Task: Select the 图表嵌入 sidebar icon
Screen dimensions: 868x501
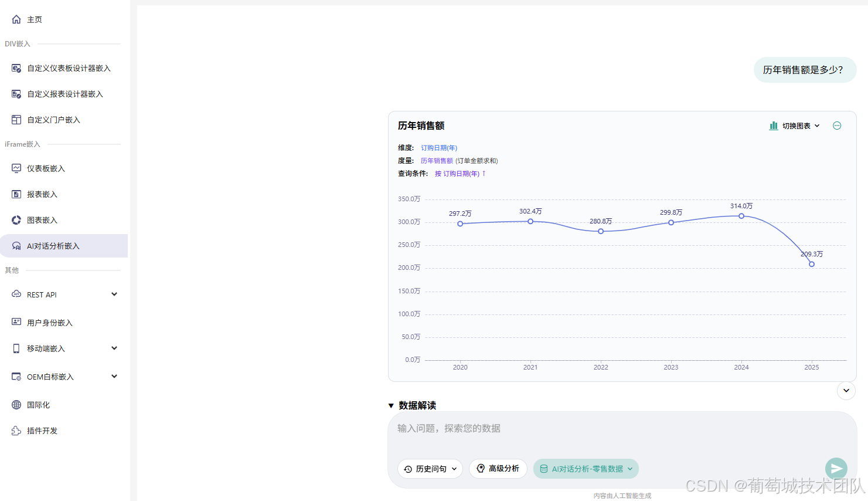Action: [16, 220]
